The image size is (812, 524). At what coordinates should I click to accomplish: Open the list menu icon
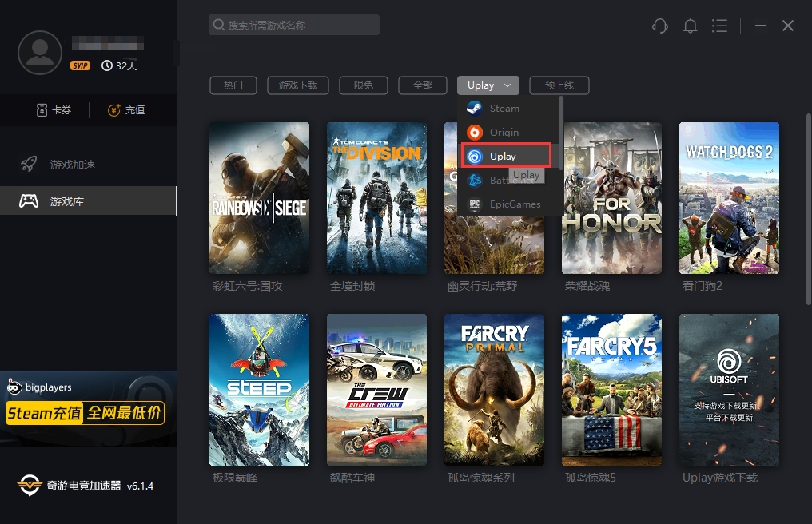tap(719, 26)
